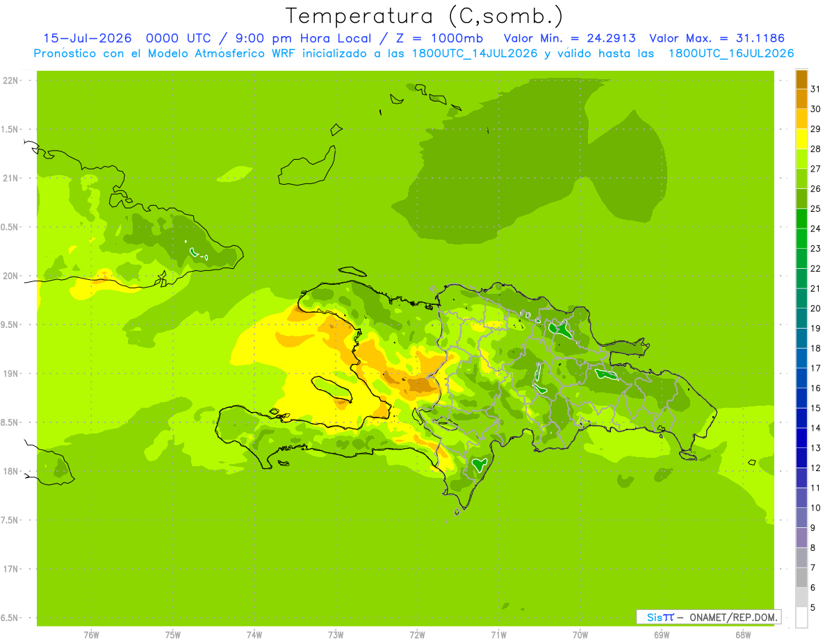Click the '20N' latitude axis label
834x644 pixels.
(12, 276)
